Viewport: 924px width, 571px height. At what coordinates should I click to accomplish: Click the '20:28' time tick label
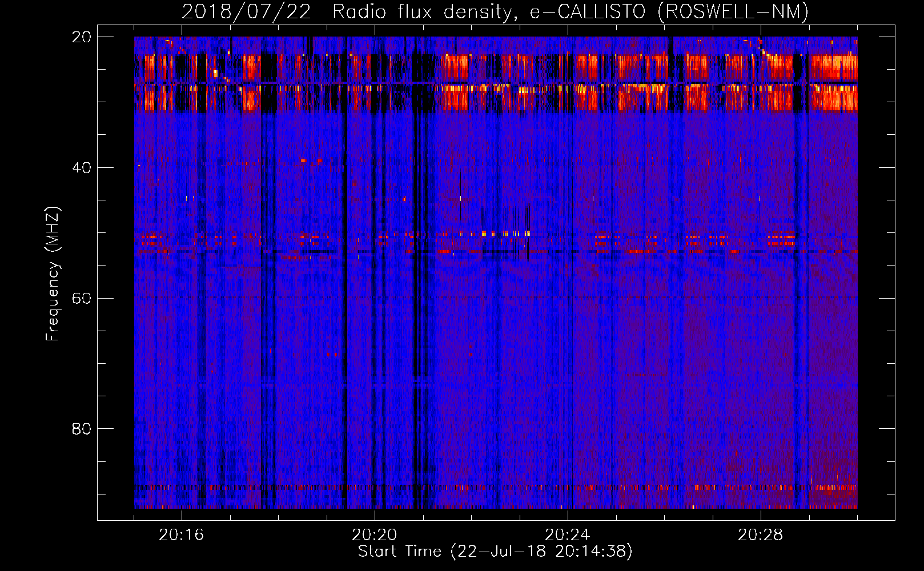coord(761,535)
